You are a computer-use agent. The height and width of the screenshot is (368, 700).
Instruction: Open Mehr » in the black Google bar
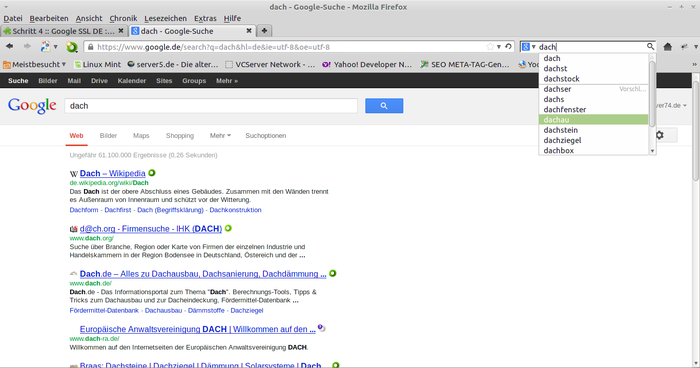pos(227,81)
